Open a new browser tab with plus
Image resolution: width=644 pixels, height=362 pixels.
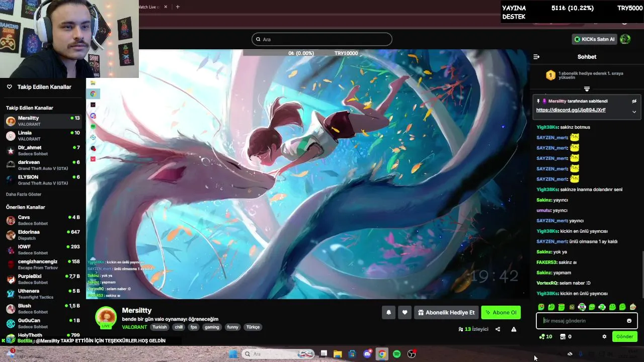click(x=178, y=7)
